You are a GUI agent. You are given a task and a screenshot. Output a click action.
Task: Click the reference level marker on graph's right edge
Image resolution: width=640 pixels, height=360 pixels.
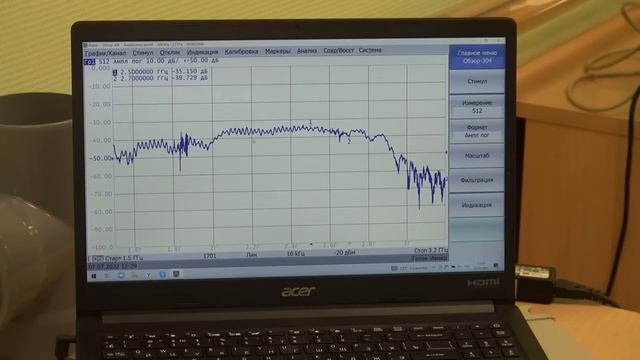446,152
